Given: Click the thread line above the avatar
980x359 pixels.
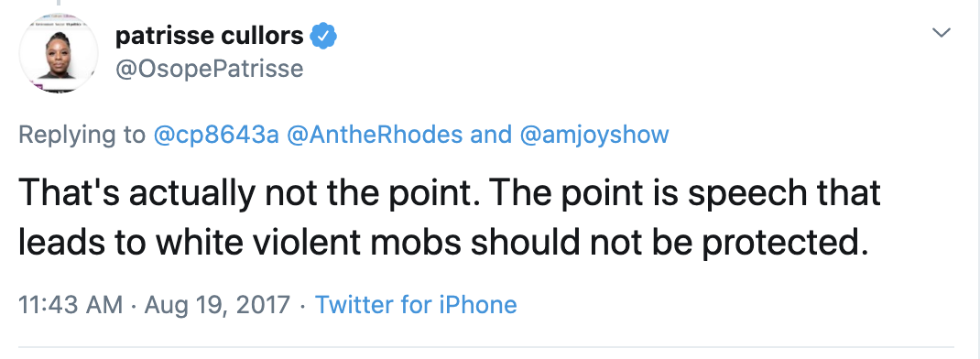Looking at the screenshot, I should pyautogui.click(x=58, y=3).
